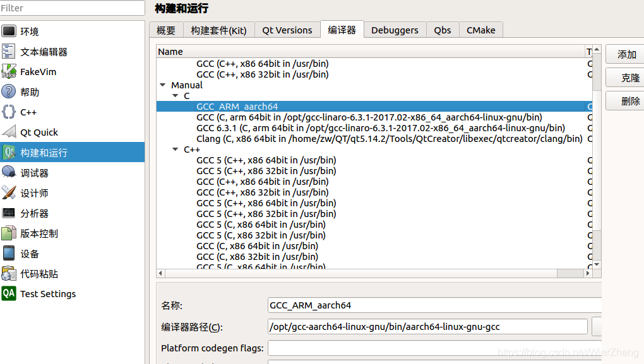Collapse the C++ compiler group
The image size is (644, 364).
click(x=175, y=149)
